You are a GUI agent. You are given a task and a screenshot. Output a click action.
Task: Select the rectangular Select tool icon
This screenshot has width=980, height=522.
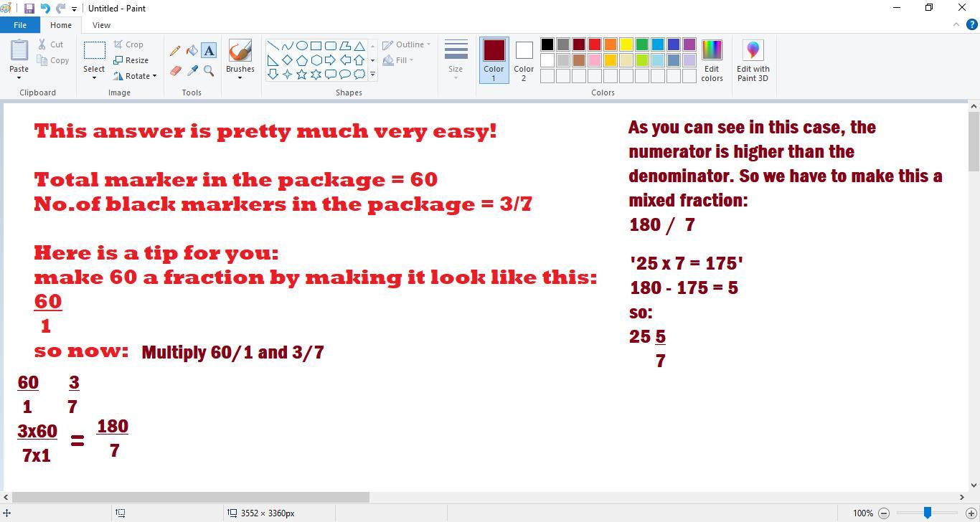tap(94, 51)
